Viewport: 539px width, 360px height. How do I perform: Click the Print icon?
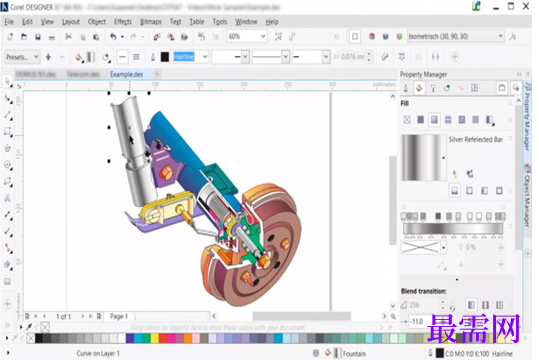52,36
